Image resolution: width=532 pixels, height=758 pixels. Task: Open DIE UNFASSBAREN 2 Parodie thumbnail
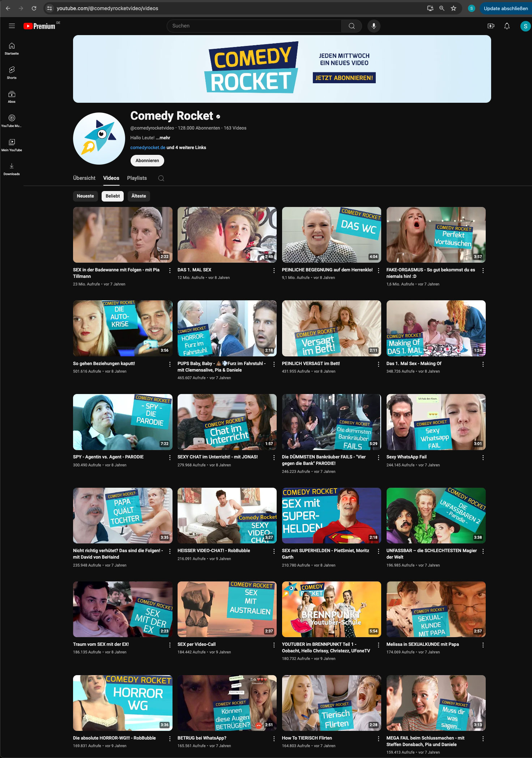(x=436, y=516)
